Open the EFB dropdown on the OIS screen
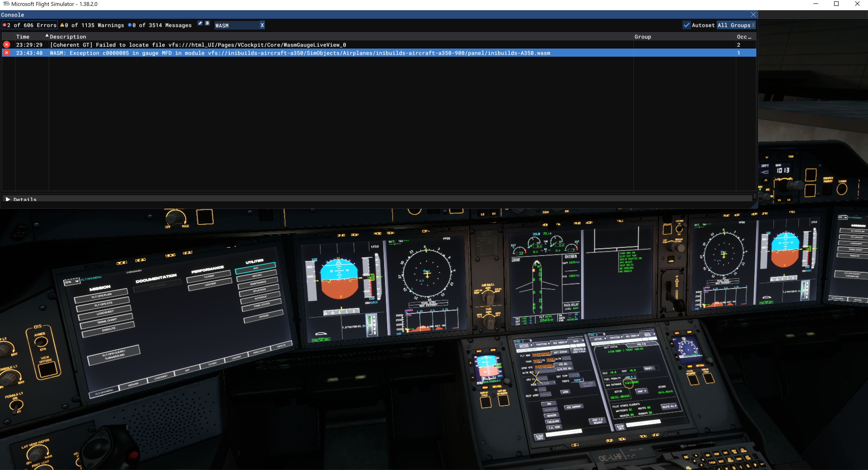The width and height of the screenshot is (868, 470). coord(72,281)
